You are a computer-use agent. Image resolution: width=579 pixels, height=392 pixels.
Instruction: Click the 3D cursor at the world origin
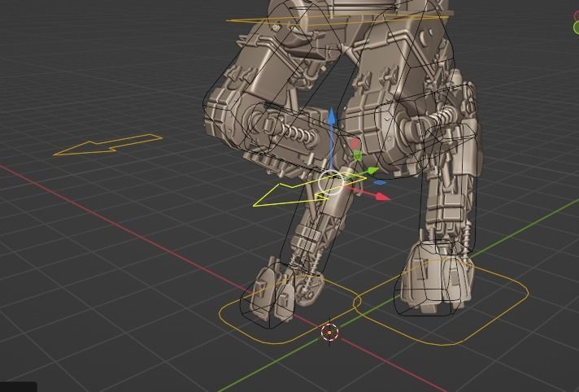pos(329,332)
